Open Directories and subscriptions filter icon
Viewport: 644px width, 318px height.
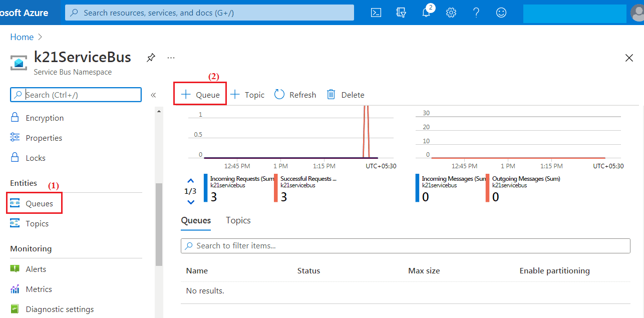[x=401, y=13]
